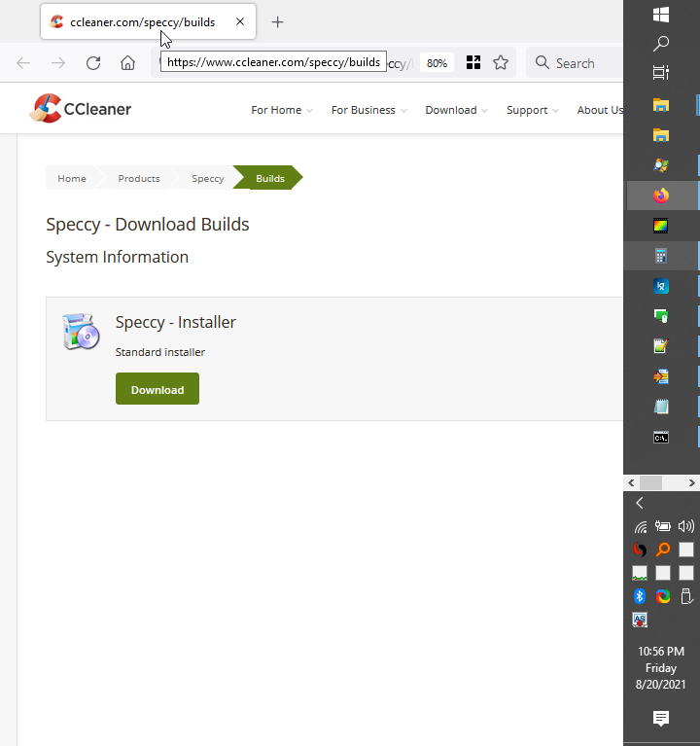The height and width of the screenshot is (746, 700).
Task: Close the ccleaner.com/speccy/builds tab
Action: click(x=240, y=21)
